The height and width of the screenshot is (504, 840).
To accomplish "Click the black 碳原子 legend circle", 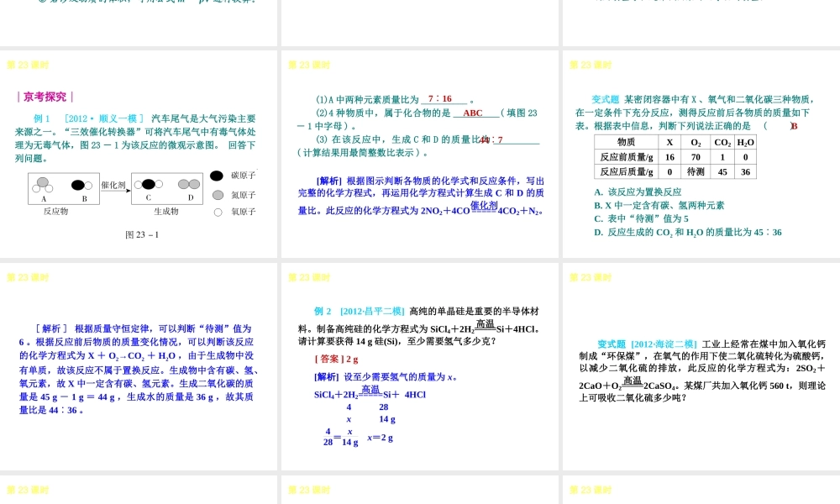I will 217,176.
